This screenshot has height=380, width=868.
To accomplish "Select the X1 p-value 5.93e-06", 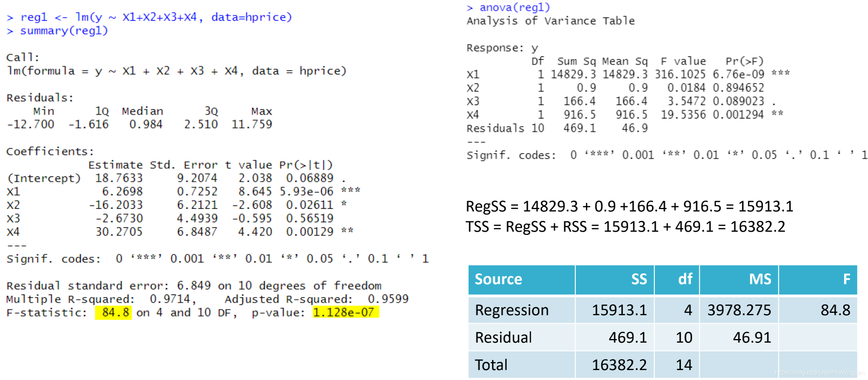I will [306, 191].
